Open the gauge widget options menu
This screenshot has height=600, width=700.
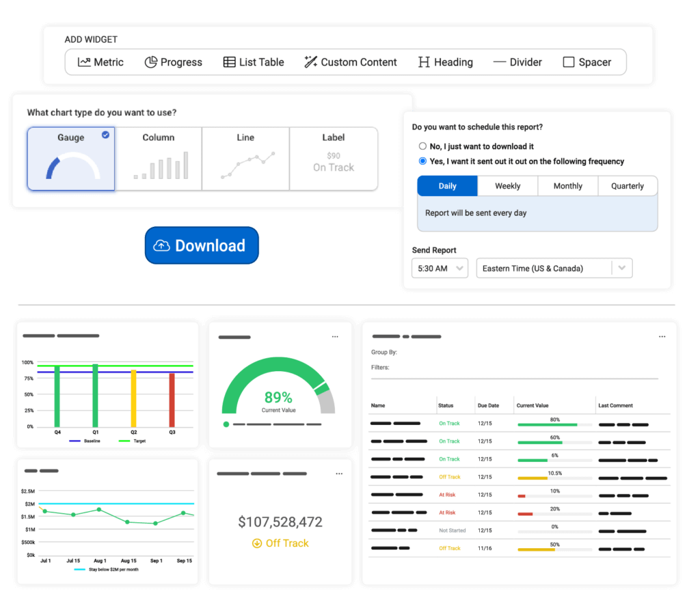click(x=335, y=336)
